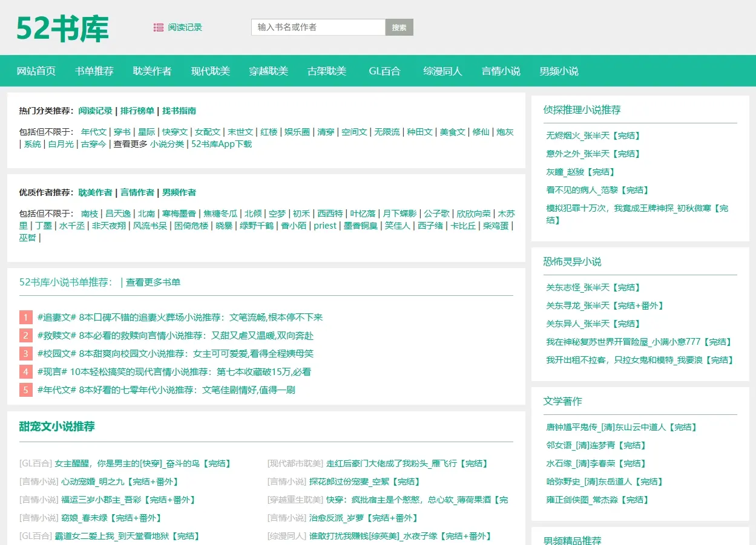This screenshot has width=756, height=545.
Task: Click the author 墨香铜臭 link
Action: click(x=361, y=226)
